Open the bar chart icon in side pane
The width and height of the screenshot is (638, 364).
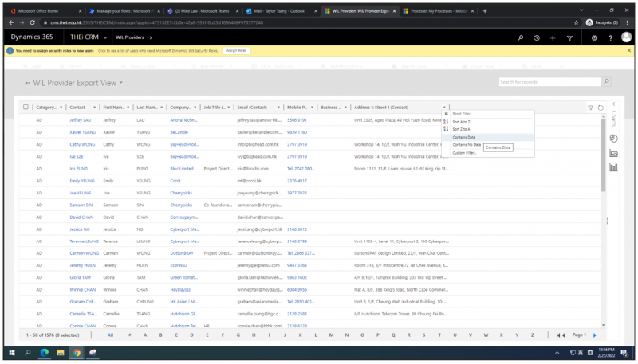[613, 167]
